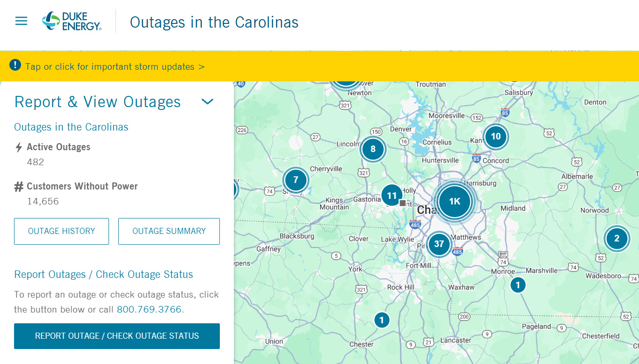Select the 2 outage cluster near Norwood
This screenshot has width=639, height=364.
click(617, 239)
